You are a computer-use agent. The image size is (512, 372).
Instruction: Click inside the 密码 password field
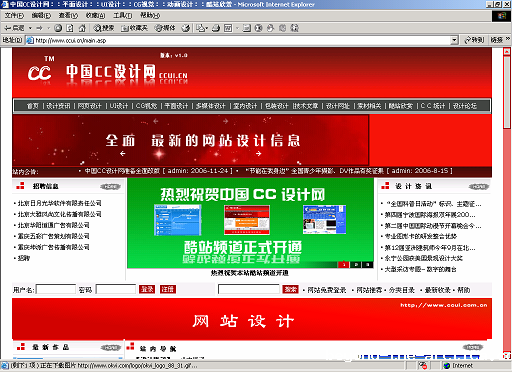pos(116,289)
